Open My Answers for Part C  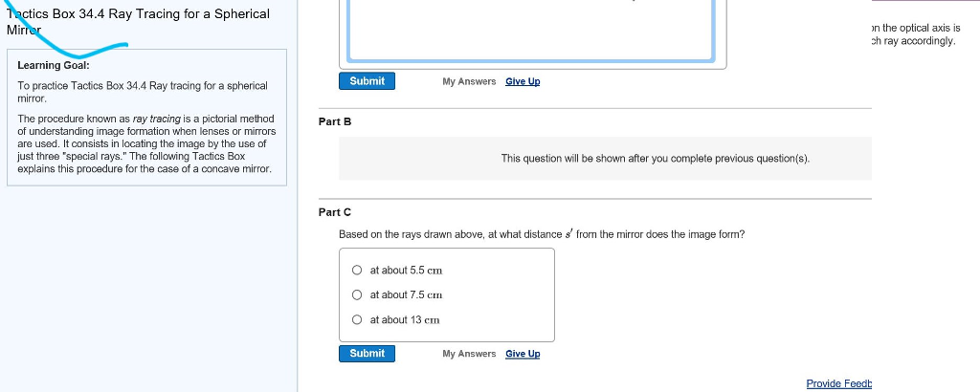pyautogui.click(x=469, y=354)
